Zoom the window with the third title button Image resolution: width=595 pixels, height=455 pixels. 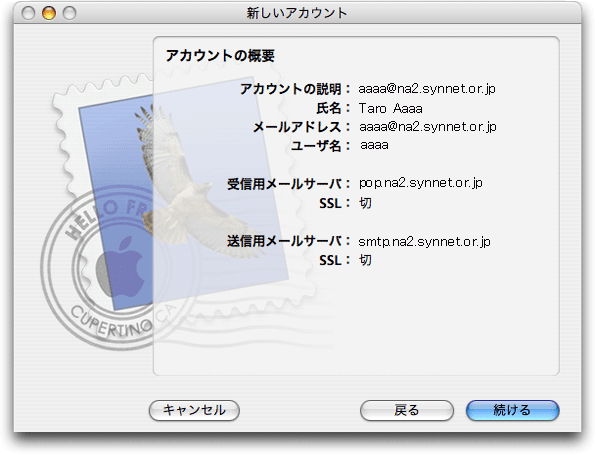[69, 13]
